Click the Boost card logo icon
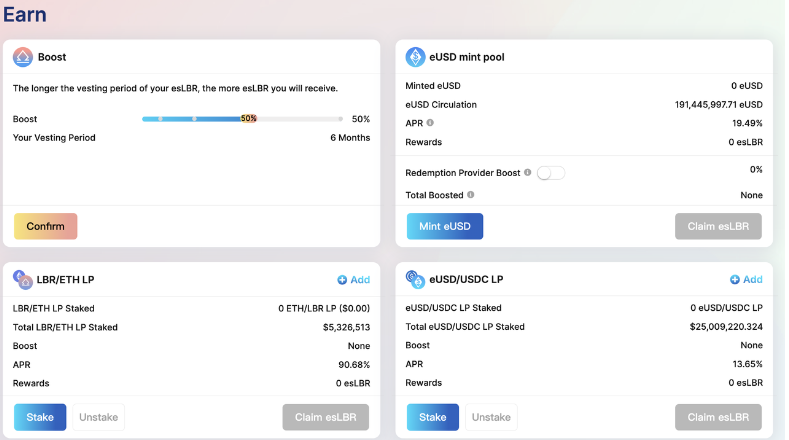 (x=23, y=57)
